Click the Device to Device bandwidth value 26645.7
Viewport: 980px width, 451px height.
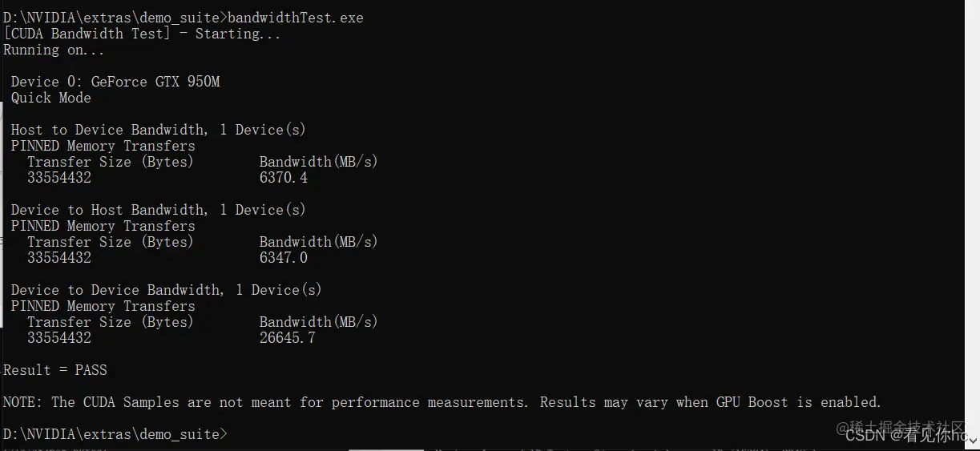click(x=288, y=338)
